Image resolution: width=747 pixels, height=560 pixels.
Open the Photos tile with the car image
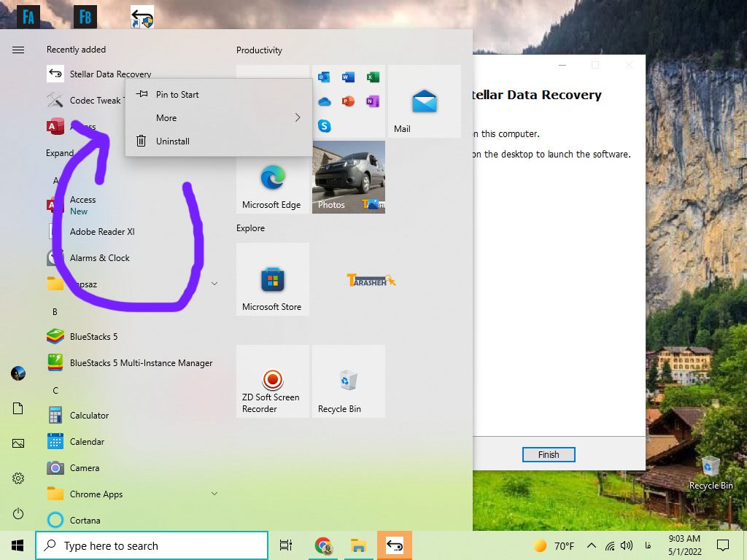point(349,177)
